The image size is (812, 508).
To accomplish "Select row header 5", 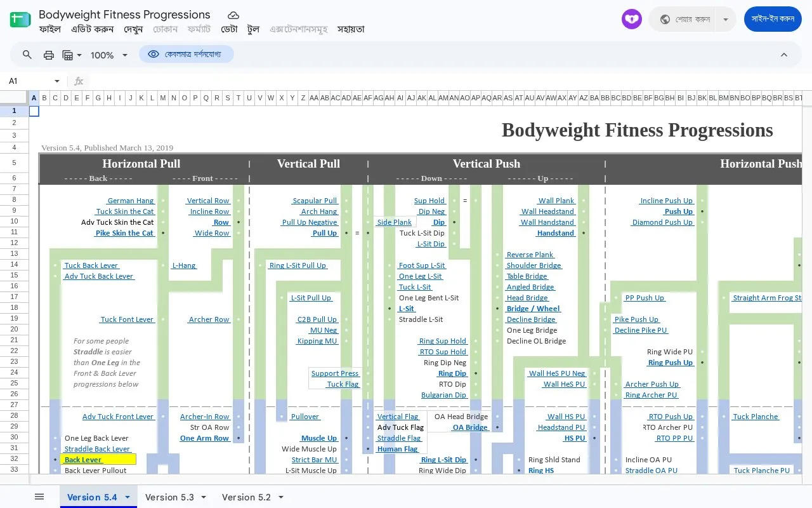I will point(14,163).
